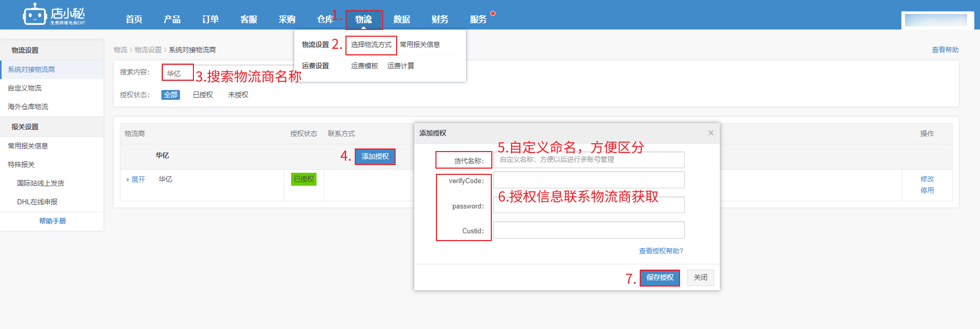Close the 添加授权 dialog with the X
Image resolution: width=980 pixels, height=329 pixels.
[711, 133]
